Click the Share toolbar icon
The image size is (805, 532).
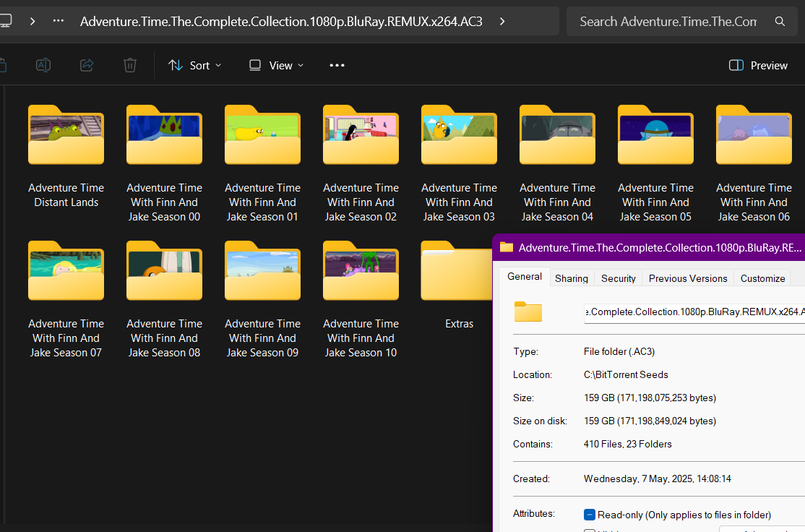pos(87,65)
